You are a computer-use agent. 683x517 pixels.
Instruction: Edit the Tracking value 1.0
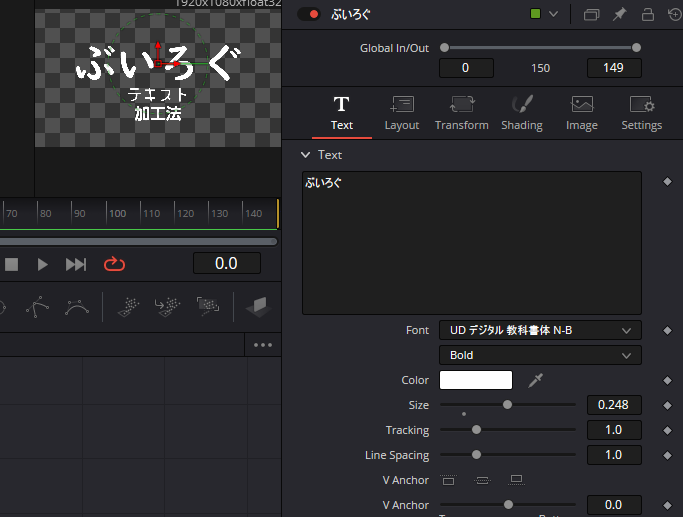tap(614, 430)
